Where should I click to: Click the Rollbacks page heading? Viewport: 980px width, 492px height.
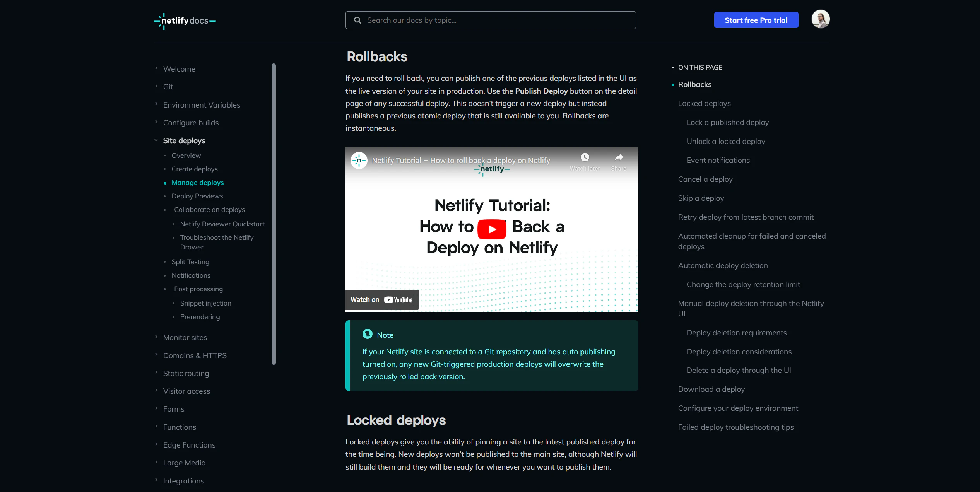pos(377,56)
